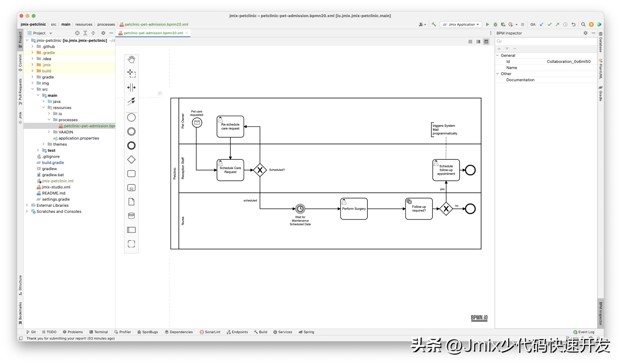Open the Terminal tool window tab
This screenshot has width=621, height=364.
[x=99, y=332]
